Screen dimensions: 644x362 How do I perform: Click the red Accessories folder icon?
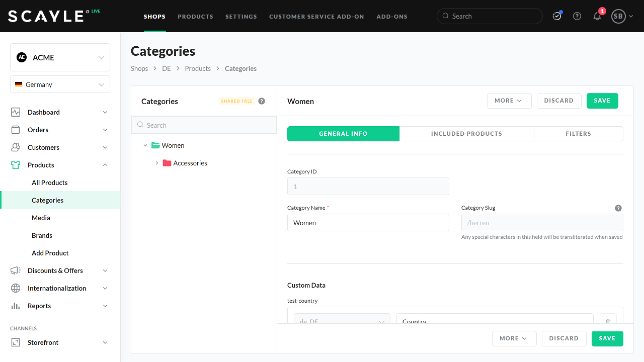point(167,163)
